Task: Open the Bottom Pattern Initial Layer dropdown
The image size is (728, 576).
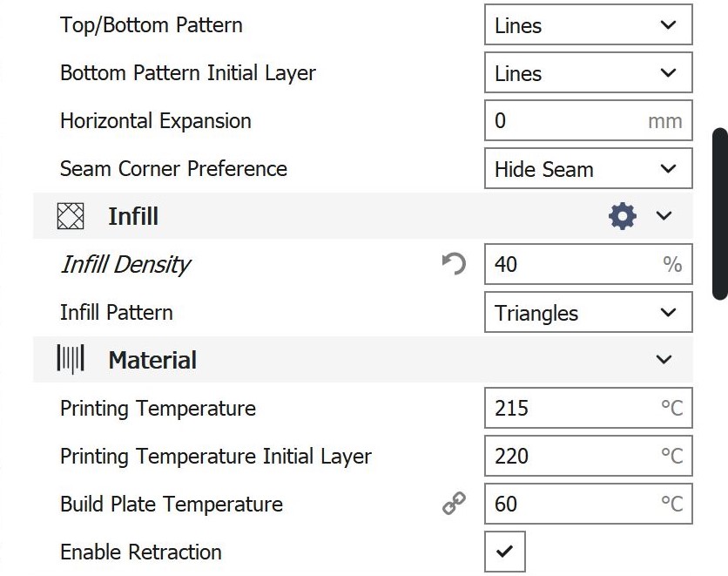Action: click(588, 73)
